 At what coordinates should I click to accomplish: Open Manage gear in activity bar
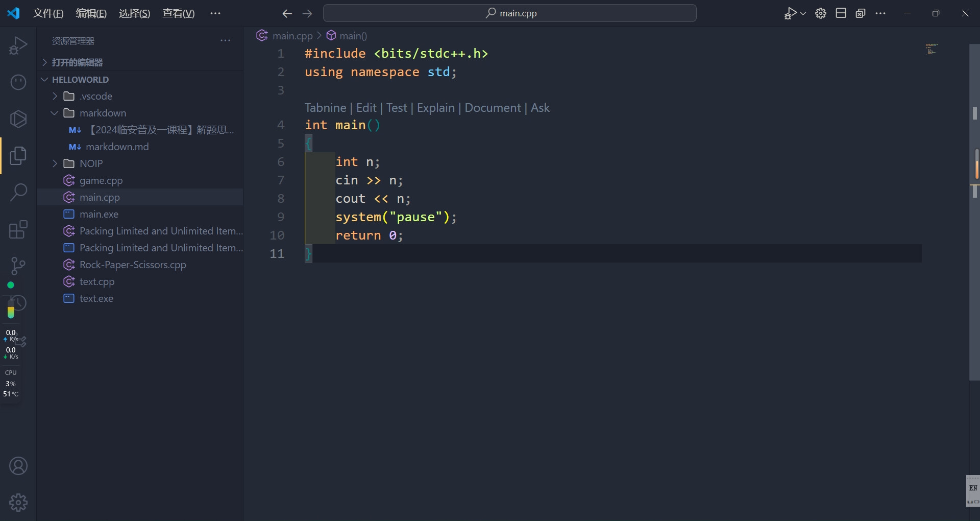[18, 503]
